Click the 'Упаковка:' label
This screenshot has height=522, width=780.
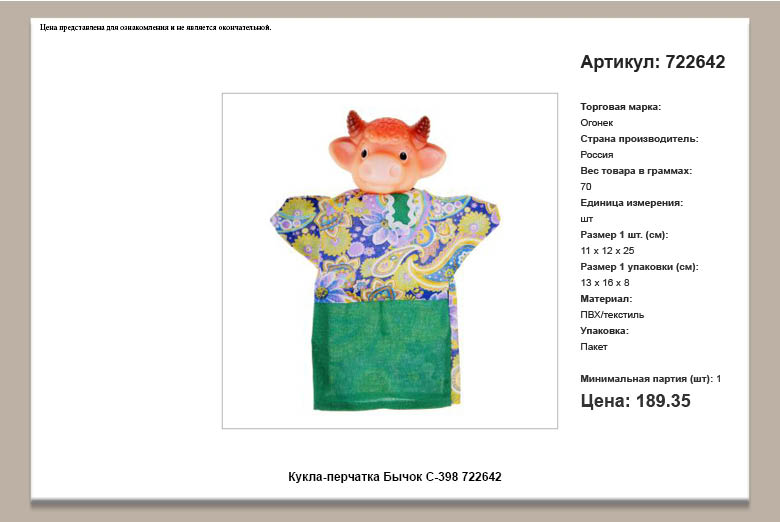coord(604,330)
